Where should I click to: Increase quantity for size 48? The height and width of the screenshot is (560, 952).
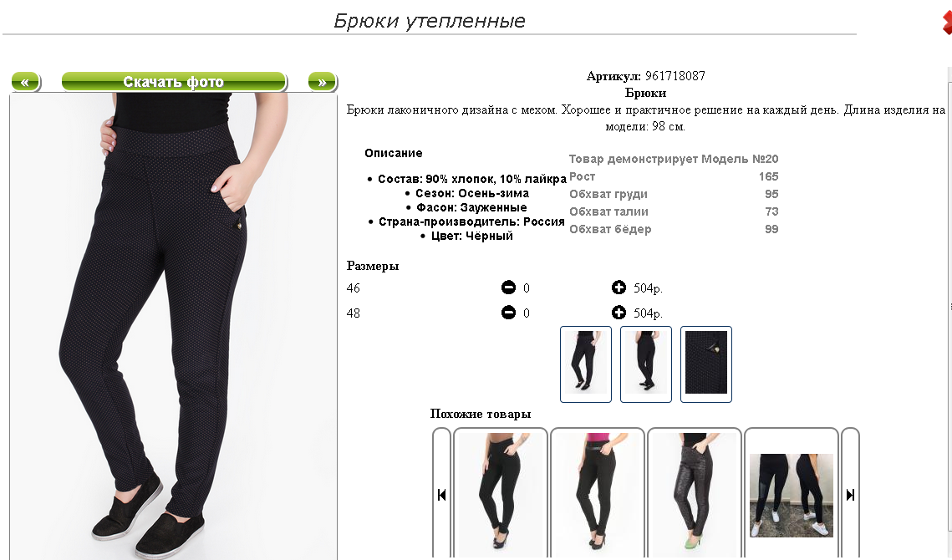pyautogui.click(x=619, y=313)
